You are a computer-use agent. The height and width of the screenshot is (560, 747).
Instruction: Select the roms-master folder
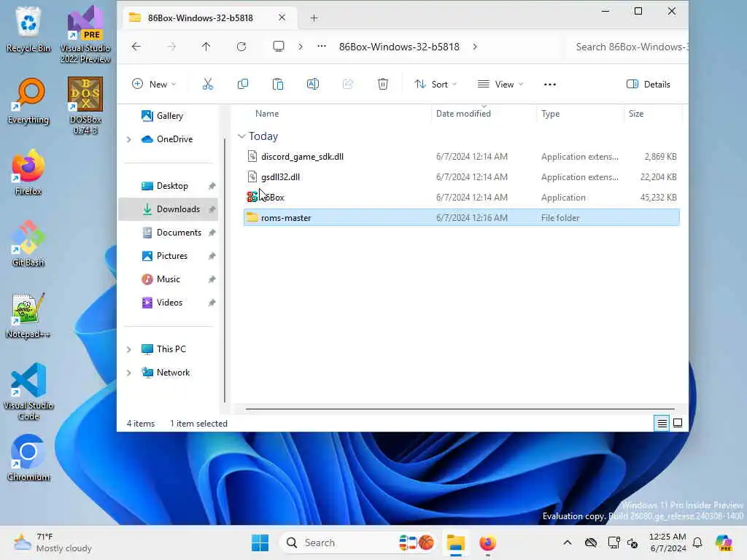pyautogui.click(x=461, y=217)
